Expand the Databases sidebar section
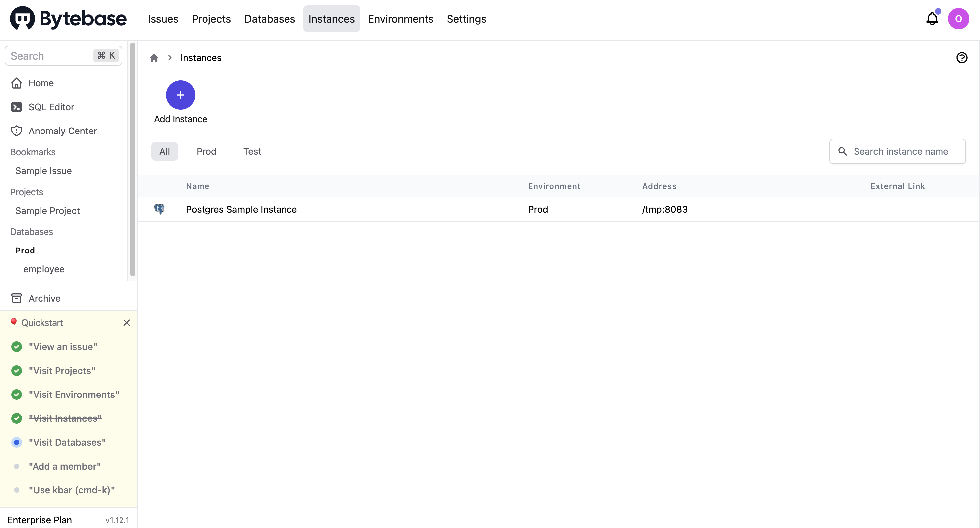Image resolution: width=980 pixels, height=528 pixels. 31,231
